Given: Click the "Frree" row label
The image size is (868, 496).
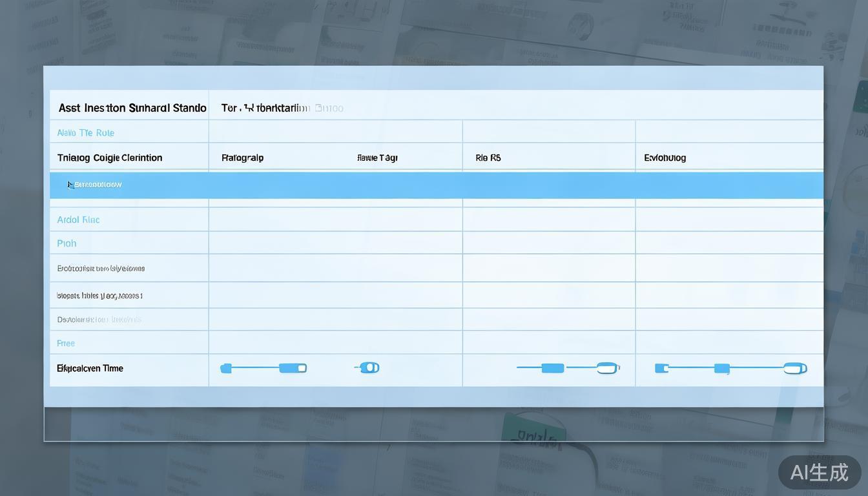Looking at the screenshot, I should click(66, 344).
